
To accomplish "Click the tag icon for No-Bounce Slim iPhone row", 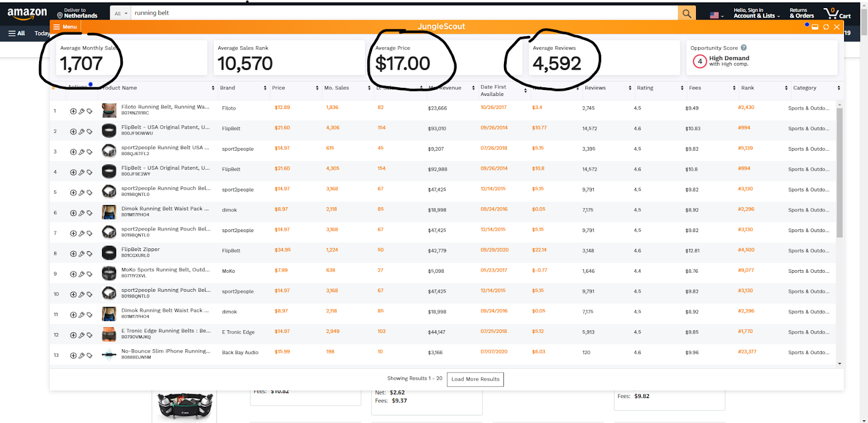I will [x=90, y=355].
